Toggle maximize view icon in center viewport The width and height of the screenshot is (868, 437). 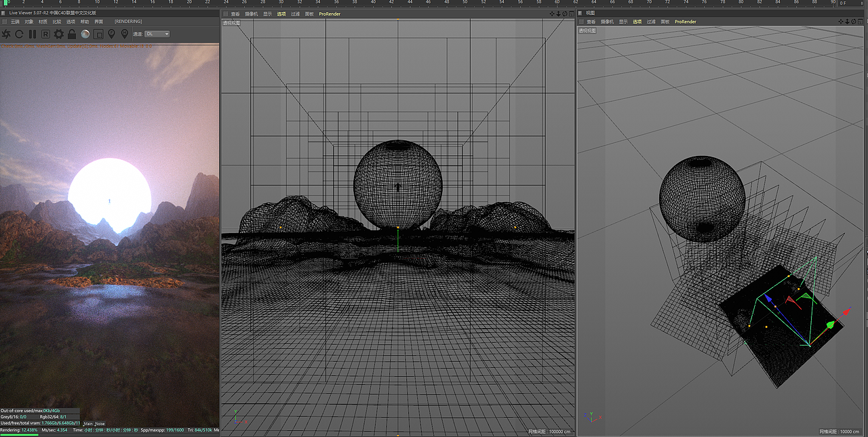(572, 14)
